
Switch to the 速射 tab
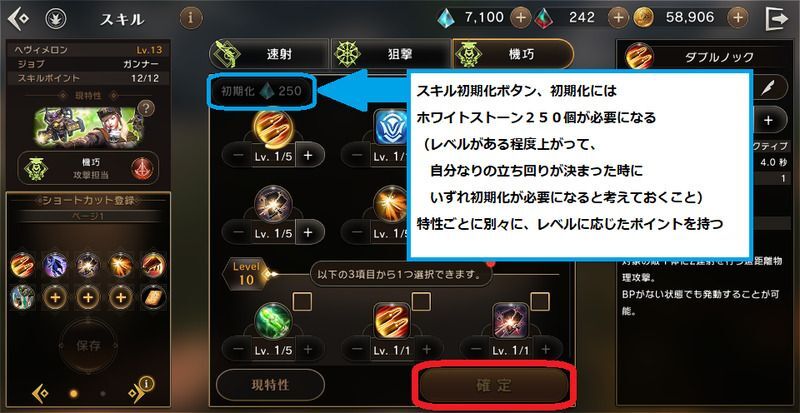click(269, 54)
